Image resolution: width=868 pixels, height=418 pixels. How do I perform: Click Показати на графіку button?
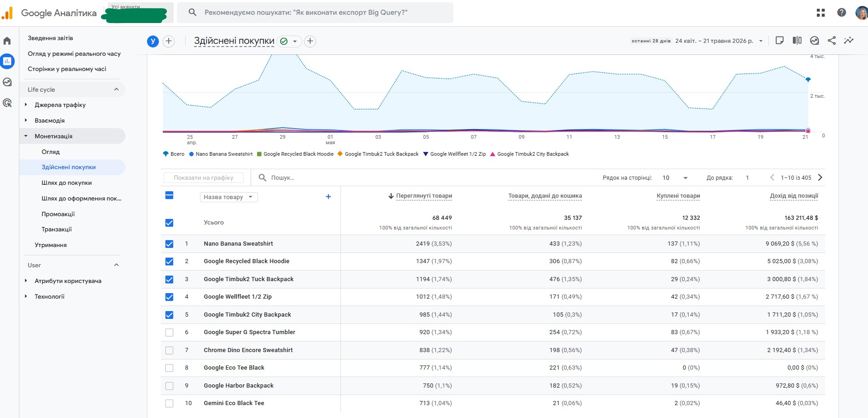204,177
